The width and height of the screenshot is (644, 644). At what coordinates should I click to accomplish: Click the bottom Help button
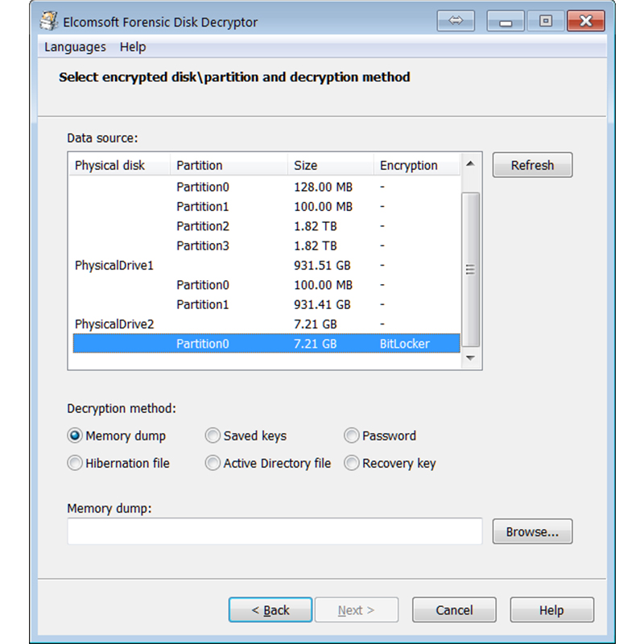(552, 610)
